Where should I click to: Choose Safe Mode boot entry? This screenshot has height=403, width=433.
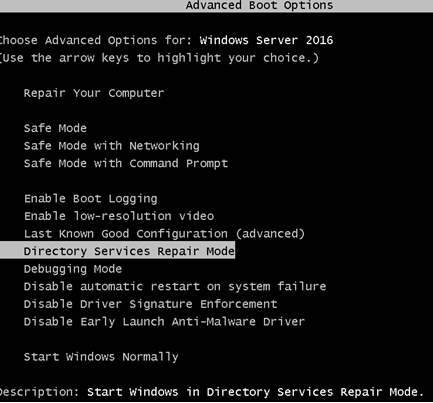click(x=55, y=128)
